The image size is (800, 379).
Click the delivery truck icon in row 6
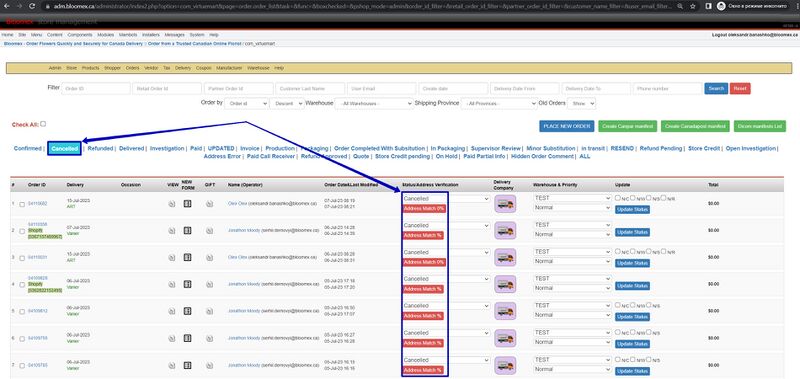point(505,338)
